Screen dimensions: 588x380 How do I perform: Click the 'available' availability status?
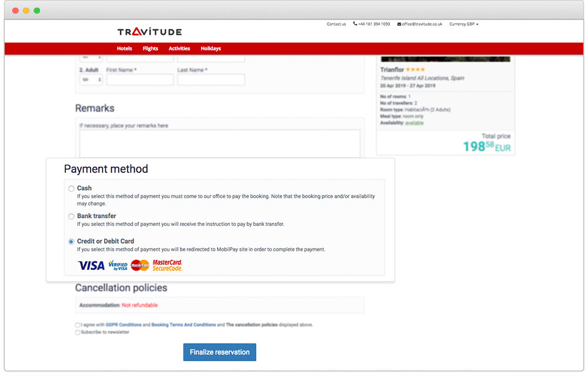[415, 123]
